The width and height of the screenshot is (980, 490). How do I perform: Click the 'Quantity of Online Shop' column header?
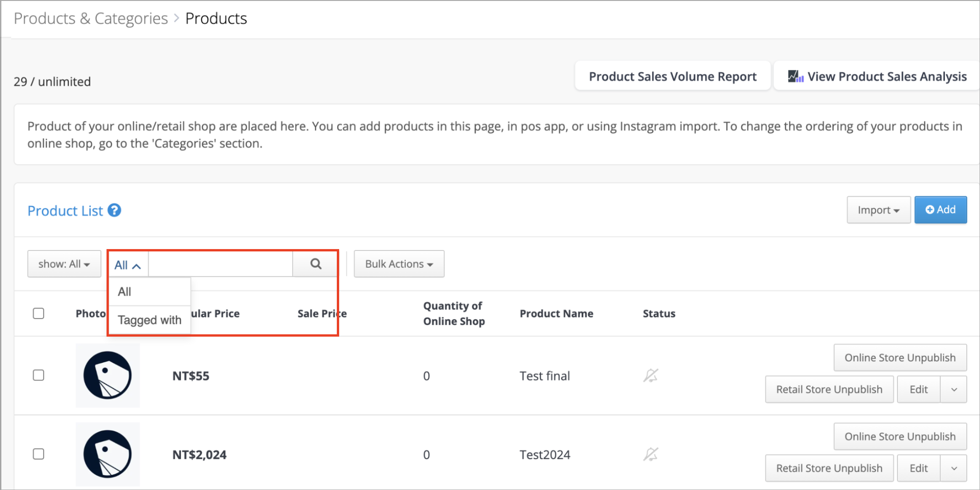click(x=454, y=313)
